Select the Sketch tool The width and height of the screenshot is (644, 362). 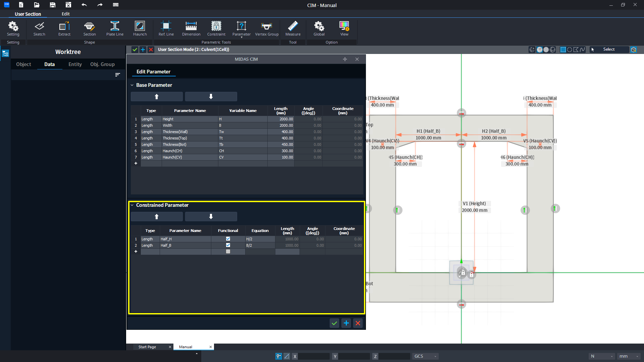[x=39, y=29]
